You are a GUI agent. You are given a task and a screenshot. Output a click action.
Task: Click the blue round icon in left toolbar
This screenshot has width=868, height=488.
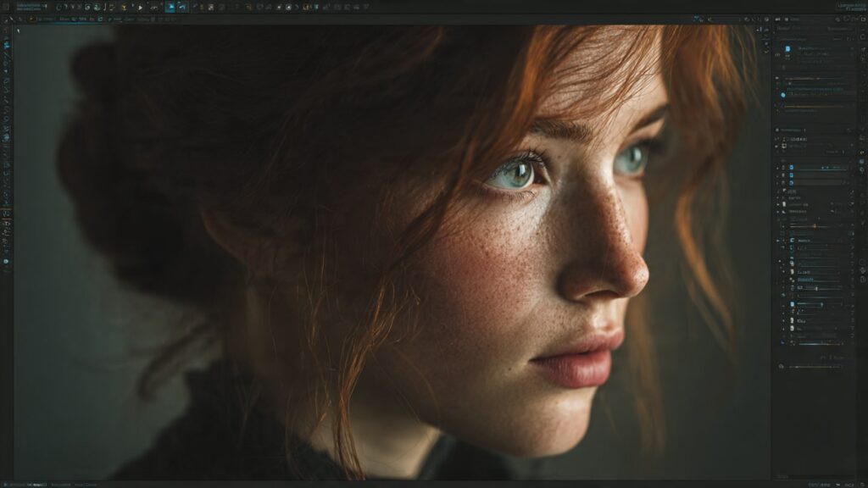(x=6, y=261)
